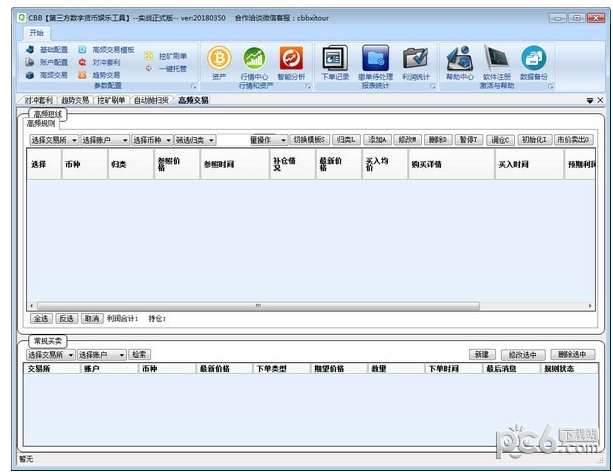Click the 新建 button in 常规买卖
Image resolution: width=613 pixels, height=472 pixels.
pyautogui.click(x=482, y=355)
